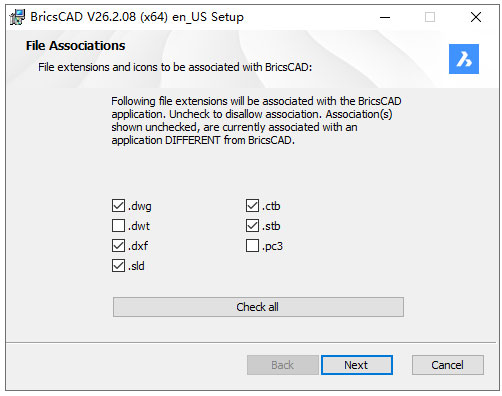Uncheck the .dwg file association
This screenshot has height=396, width=502.
coord(118,206)
